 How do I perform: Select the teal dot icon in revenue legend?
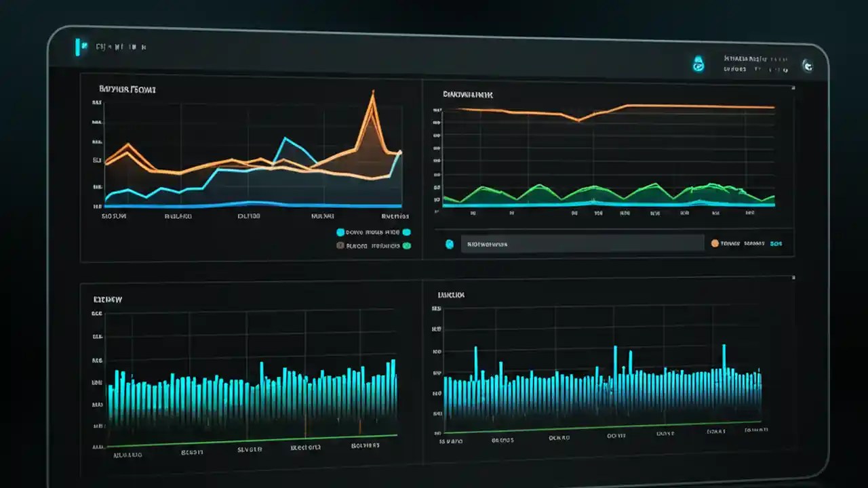coord(340,232)
